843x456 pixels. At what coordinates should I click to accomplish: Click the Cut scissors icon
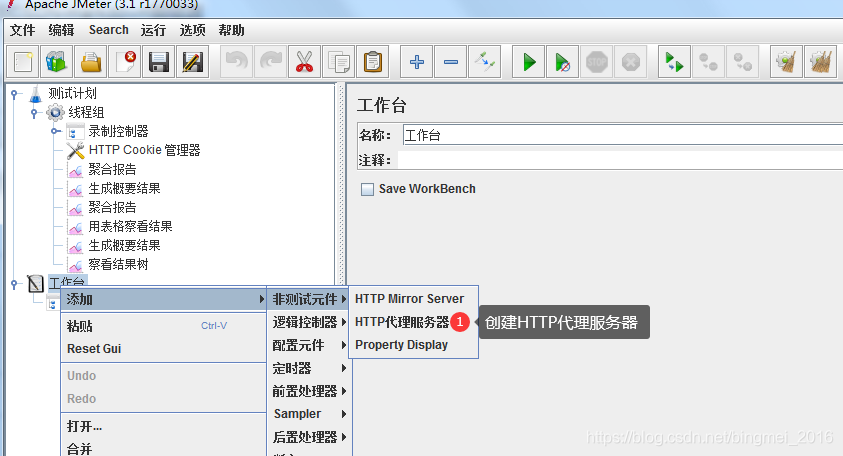click(x=304, y=62)
